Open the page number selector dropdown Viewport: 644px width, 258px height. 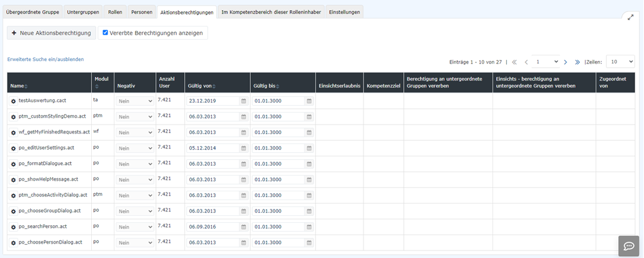pos(546,62)
